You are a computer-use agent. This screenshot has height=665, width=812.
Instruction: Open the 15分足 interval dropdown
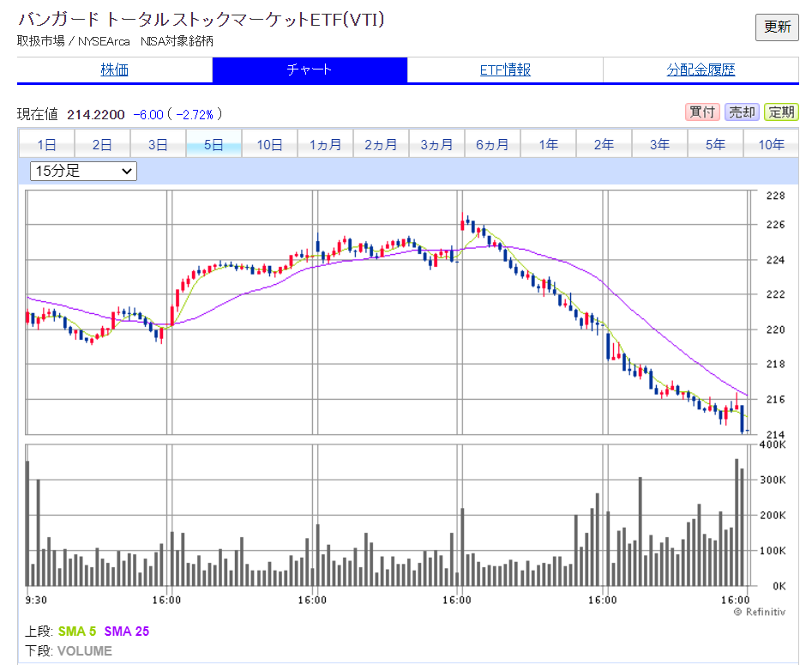click(83, 171)
